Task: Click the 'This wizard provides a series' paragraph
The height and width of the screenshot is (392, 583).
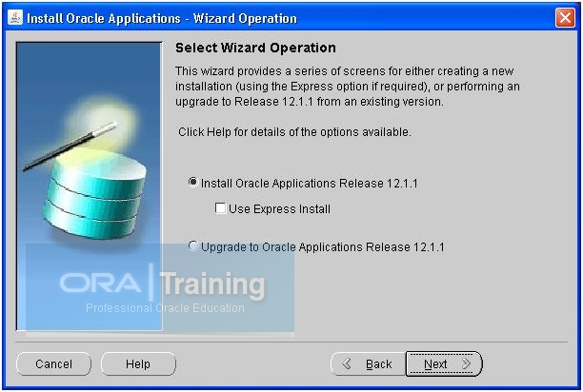Action: click(348, 87)
